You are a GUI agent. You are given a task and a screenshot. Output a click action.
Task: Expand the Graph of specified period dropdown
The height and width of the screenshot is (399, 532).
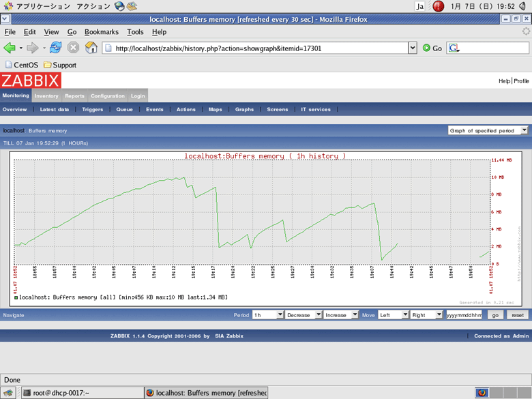pos(488,130)
